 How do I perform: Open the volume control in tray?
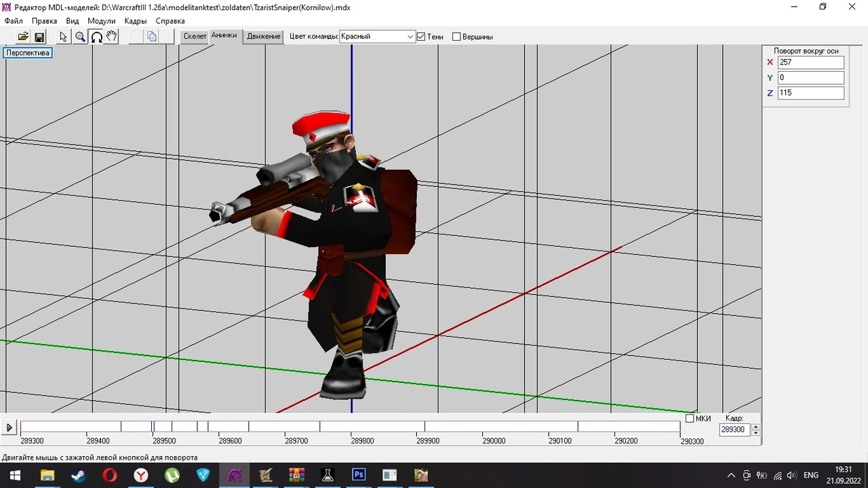(791, 475)
